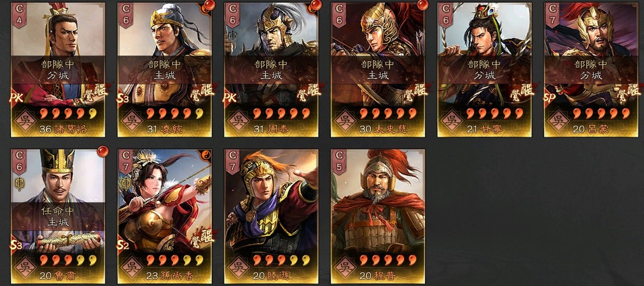The width and height of the screenshot is (644, 286).
Task: Click the cost 7 badge on 呂蒙's card
Action: tap(553, 15)
